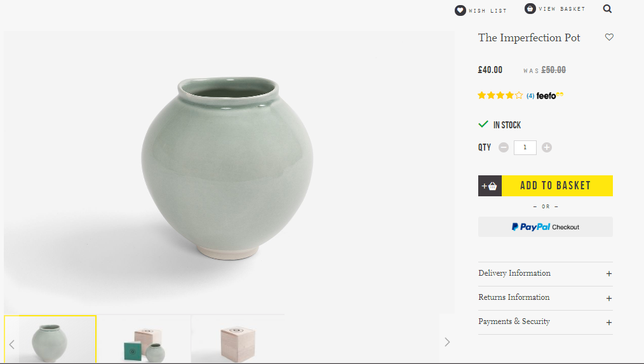Image resolution: width=644 pixels, height=364 pixels.
Task: Pay using the PayPal Checkout button
Action: (545, 227)
